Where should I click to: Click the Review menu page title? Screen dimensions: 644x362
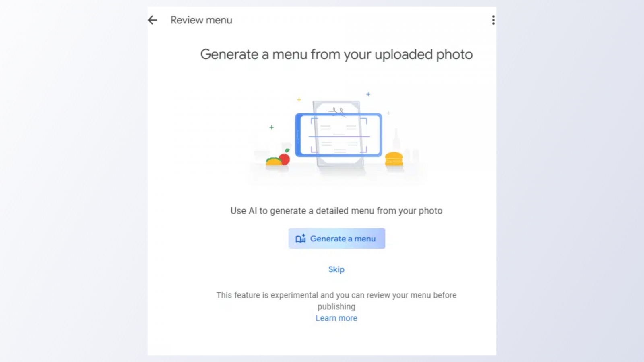tap(201, 20)
